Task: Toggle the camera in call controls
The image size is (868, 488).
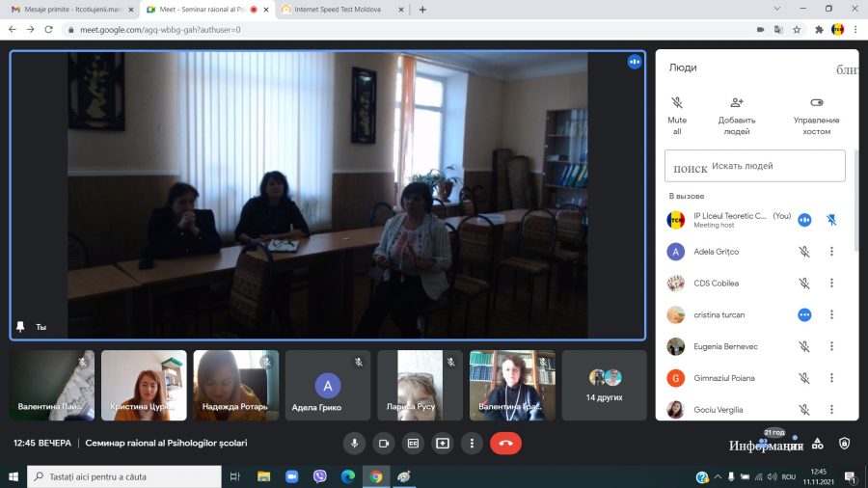Action: pos(384,444)
